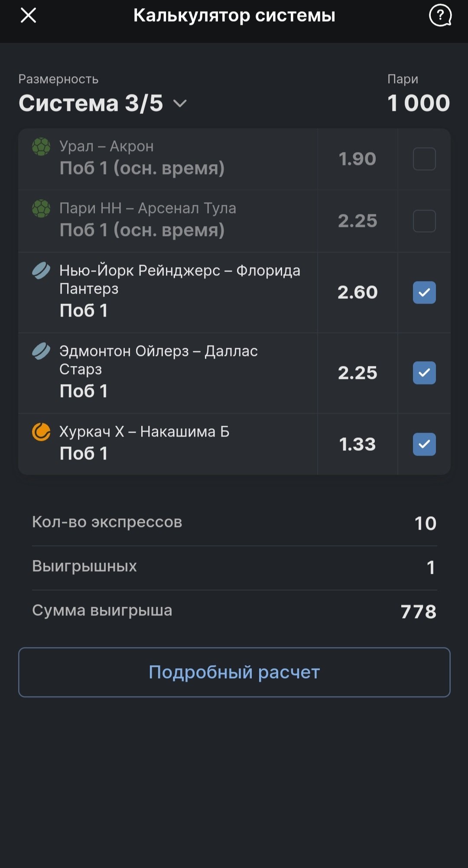The width and height of the screenshot is (468, 868).
Task: Uncheck the Нью-Йорк Рейнджерс – Флорида Пантерз outcome
Action: [x=424, y=292]
